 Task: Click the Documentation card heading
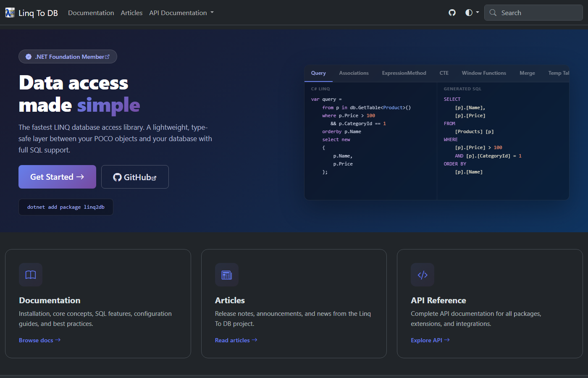point(50,300)
